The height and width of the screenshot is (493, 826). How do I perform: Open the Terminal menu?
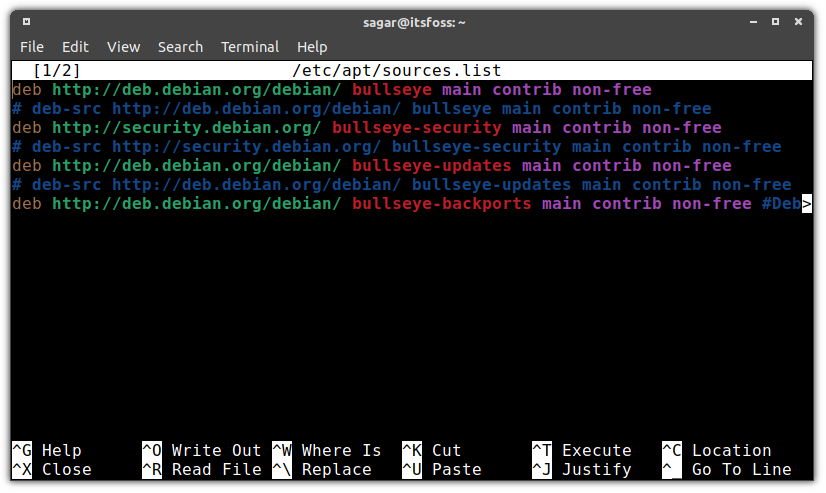(x=250, y=47)
